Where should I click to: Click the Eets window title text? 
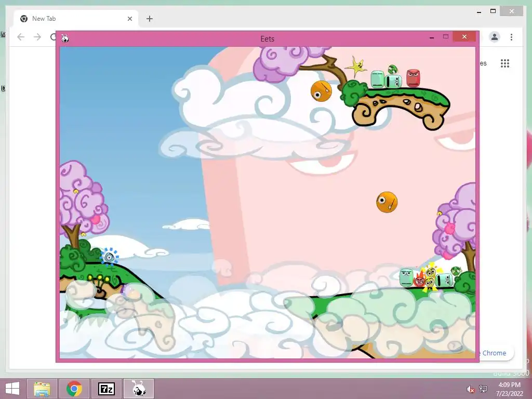268,38
